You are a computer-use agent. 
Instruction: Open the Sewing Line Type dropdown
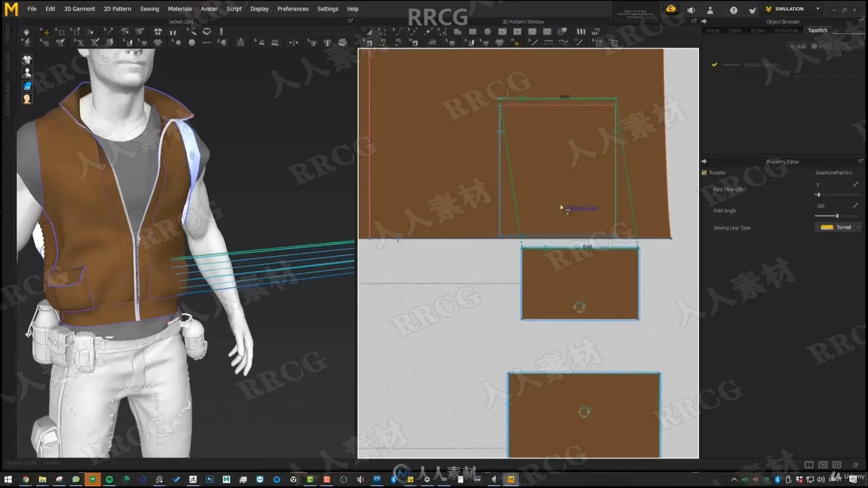pyautogui.click(x=839, y=227)
